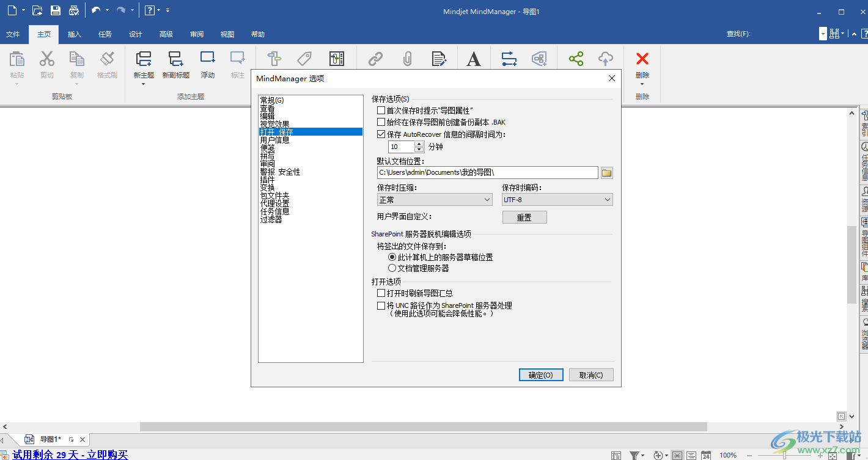
Task: Click the zoom in plus button
Action: click(x=820, y=455)
